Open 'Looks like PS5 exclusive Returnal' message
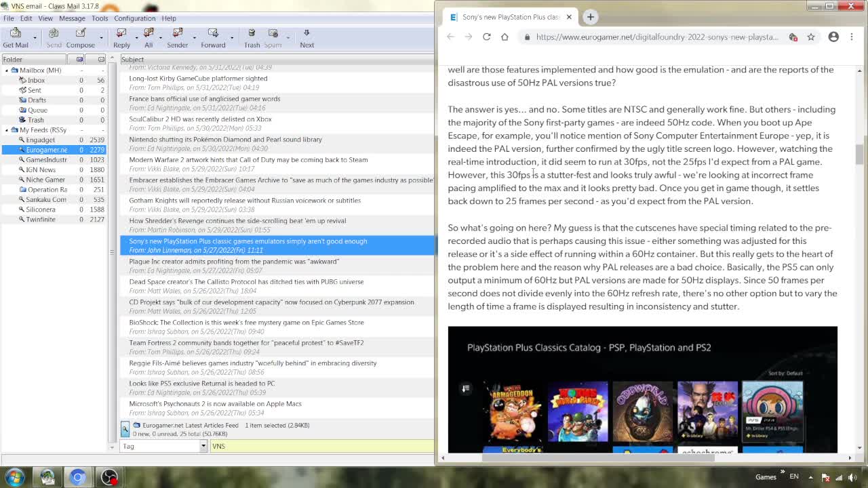 coord(202,384)
